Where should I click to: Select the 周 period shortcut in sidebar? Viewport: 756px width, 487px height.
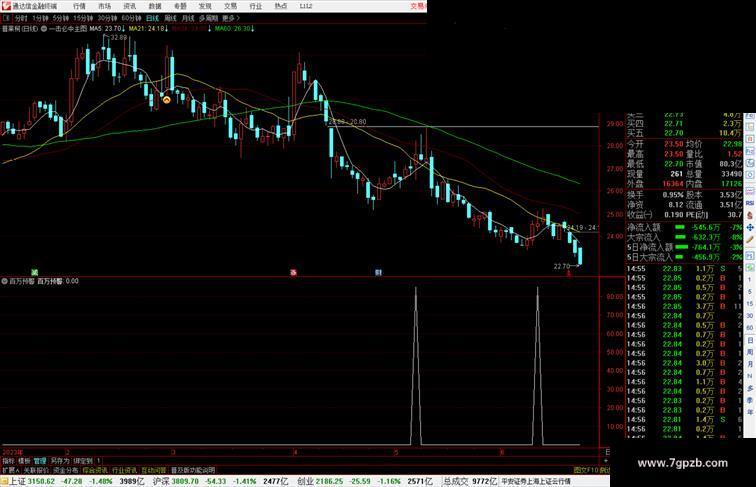pyautogui.click(x=750, y=352)
